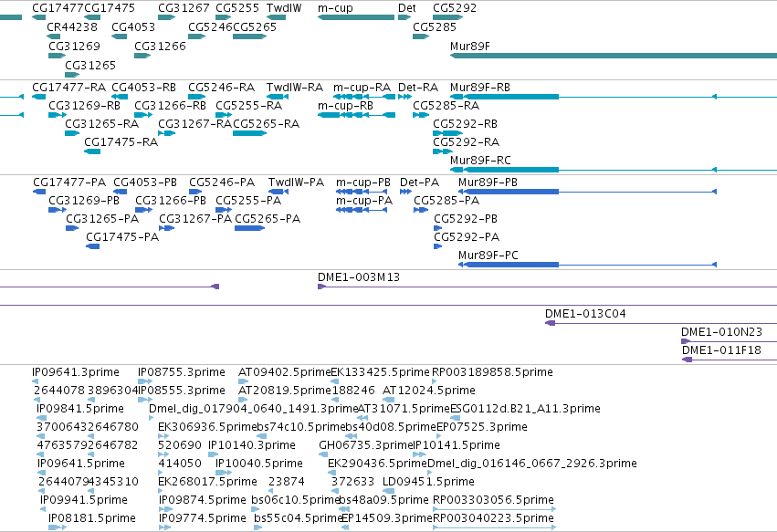The height and width of the screenshot is (532, 777).
Task: Click the AT09402.5prime EST label
Action: click(284, 372)
